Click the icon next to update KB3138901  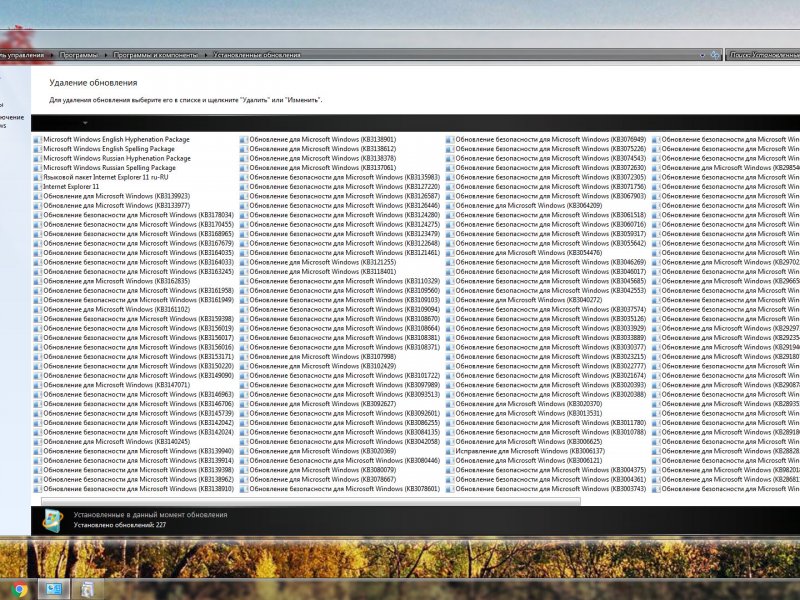point(243,140)
